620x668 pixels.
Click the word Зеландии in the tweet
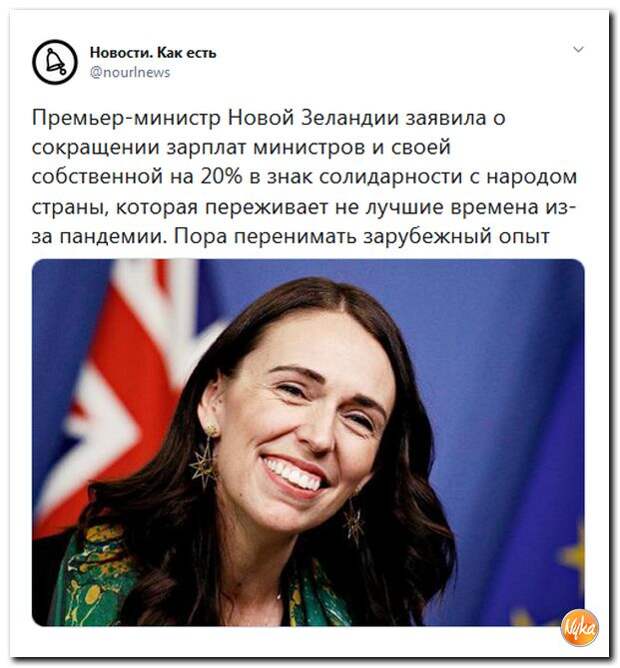(349, 118)
